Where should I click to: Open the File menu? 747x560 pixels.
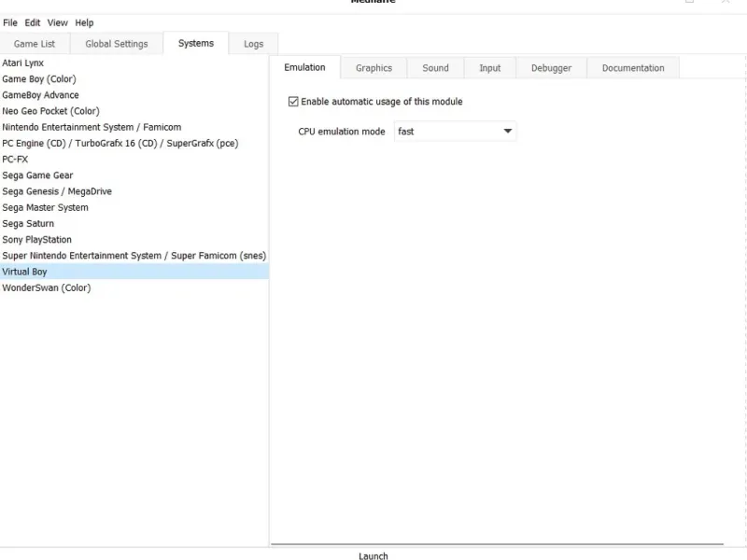[x=10, y=22]
